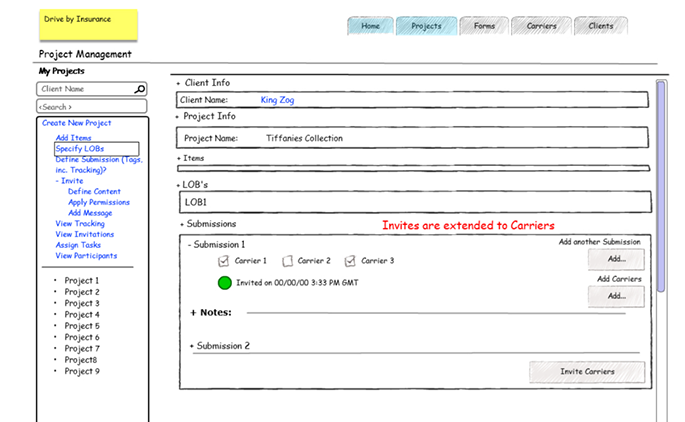The width and height of the screenshot is (685, 422).
Task: Click the search magnifier icon in Client Name field
Action: [x=140, y=89]
